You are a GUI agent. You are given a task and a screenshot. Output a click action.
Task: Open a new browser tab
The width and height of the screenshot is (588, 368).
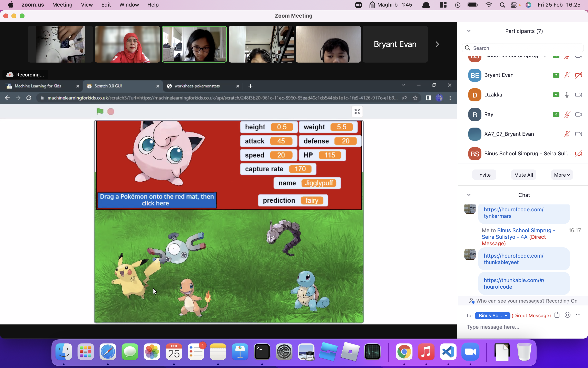(x=250, y=86)
